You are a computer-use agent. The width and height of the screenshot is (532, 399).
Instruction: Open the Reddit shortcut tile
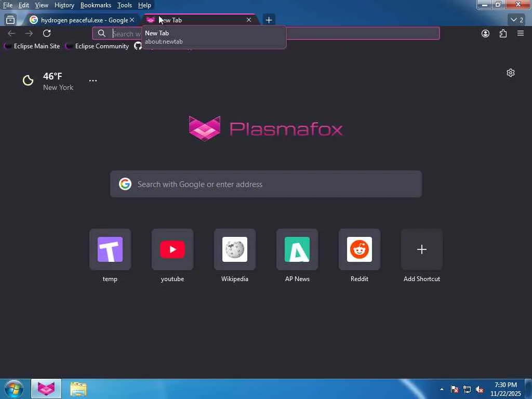pos(360,249)
